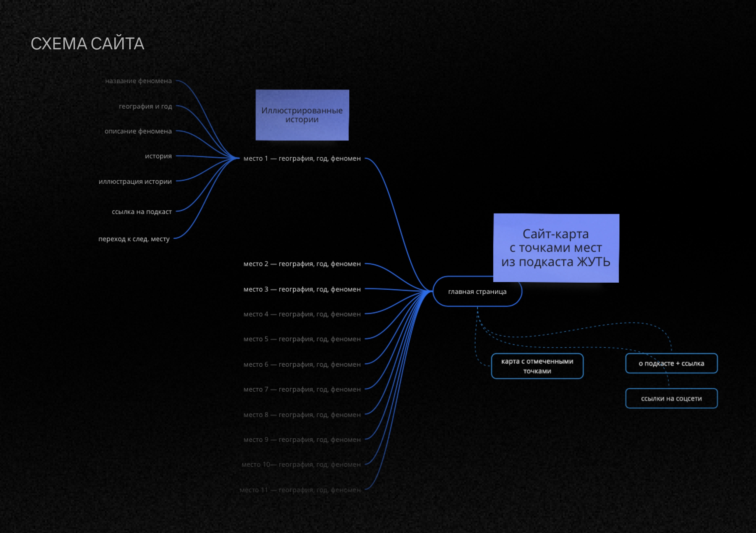The height and width of the screenshot is (533, 756).
Task: Click the 'иллюстрация истории' leaf label
Action: coord(135,182)
